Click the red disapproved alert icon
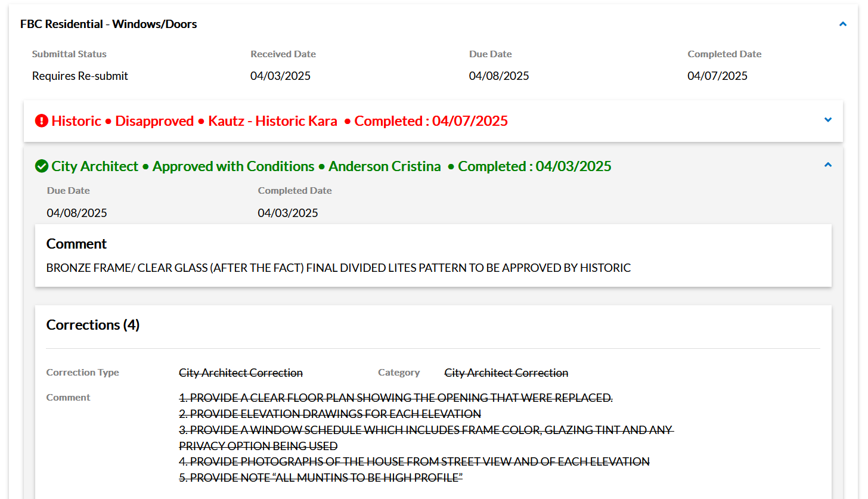Image resolution: width=868 pixels, height=499 pixels. pyautogui.click(x=41, y=121)
